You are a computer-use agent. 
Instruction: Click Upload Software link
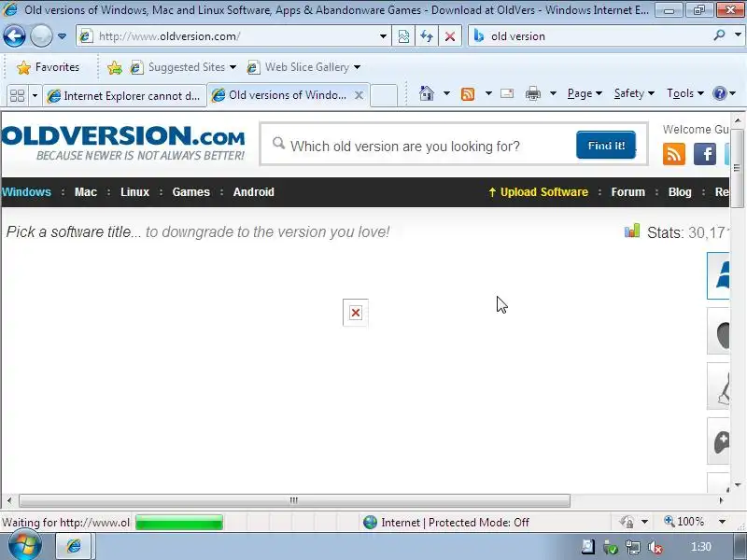[x=539, y=192]
